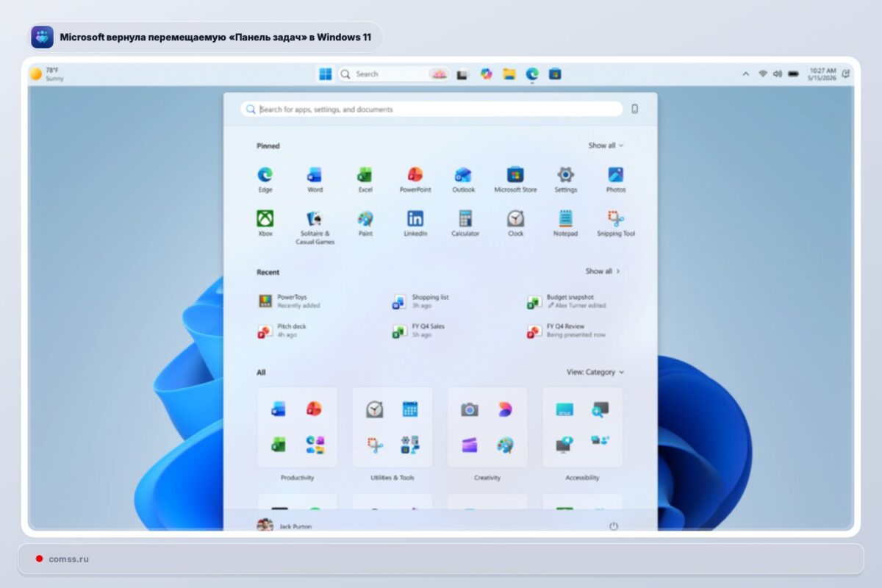Open the View: Category dropdown

tap(595, 372)
